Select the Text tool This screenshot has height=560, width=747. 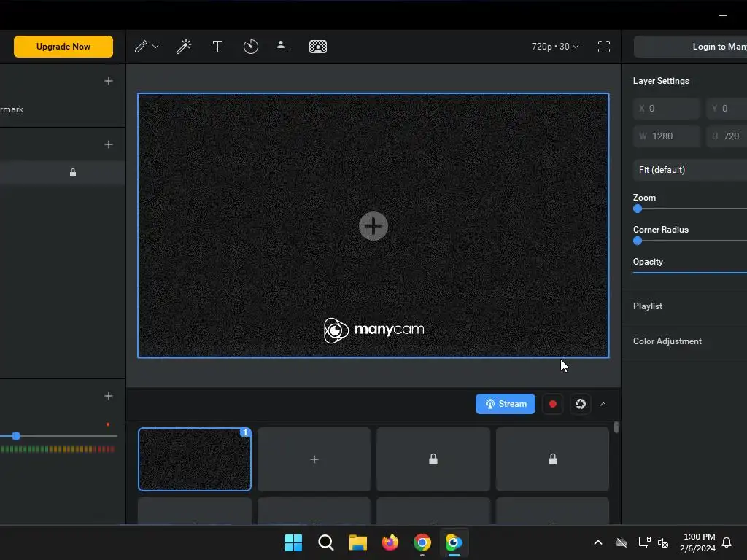pos(217,47)
